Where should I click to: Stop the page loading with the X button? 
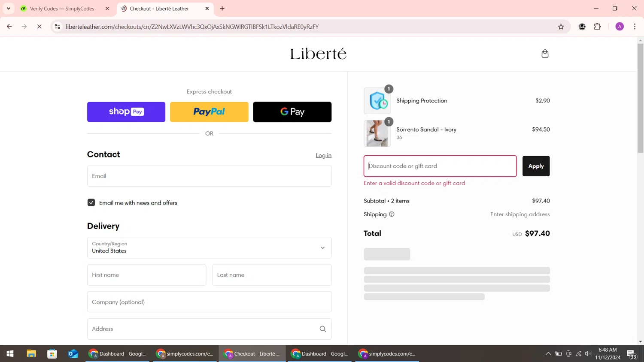pos(39,27)
